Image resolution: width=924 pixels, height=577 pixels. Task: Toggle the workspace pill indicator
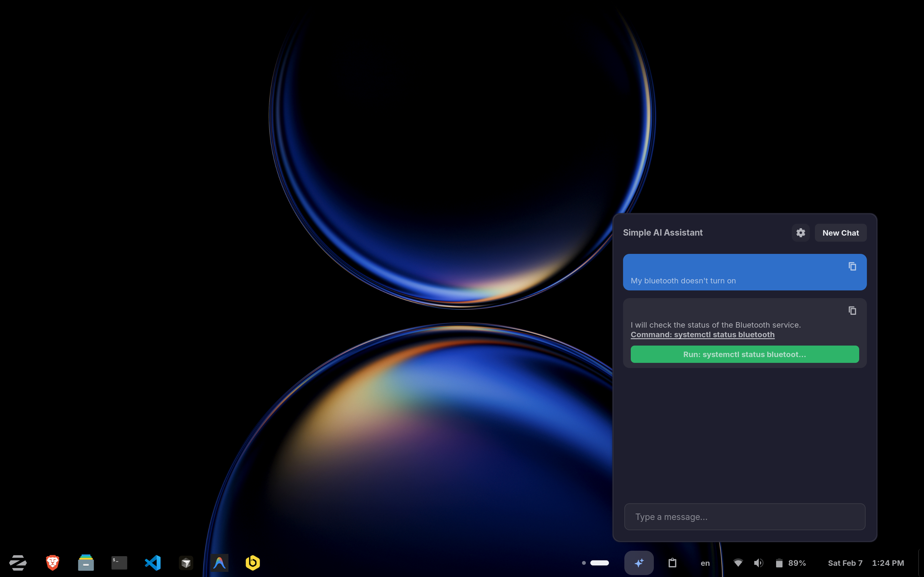coord(597,563)
